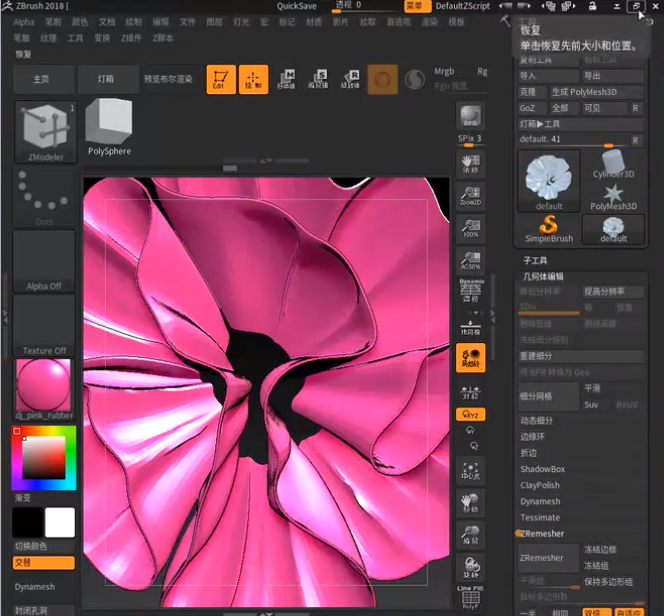Image resolution: width=664 pixels, height=616 pixels.
Task: Select the ZModeler brush thumbnail
Action: (x=46, y=132)
